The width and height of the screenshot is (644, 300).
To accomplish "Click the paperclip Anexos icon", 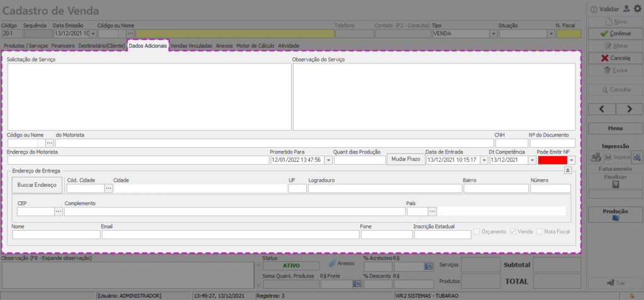I will pos(332,264).
